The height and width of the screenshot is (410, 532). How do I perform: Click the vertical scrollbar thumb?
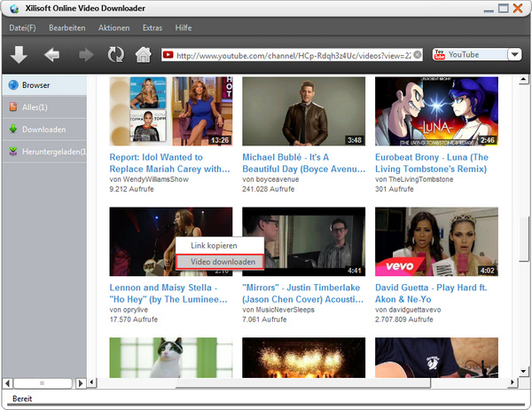point(523,238)
